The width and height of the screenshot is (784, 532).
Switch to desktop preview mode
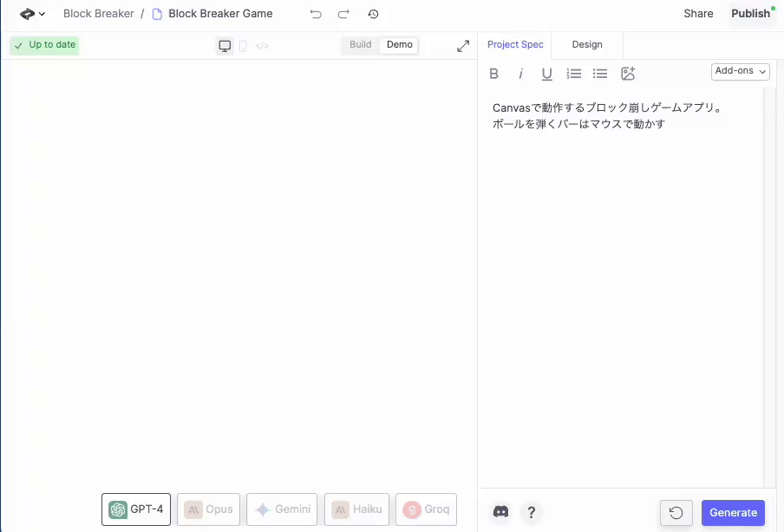click(x=225, y=46)
